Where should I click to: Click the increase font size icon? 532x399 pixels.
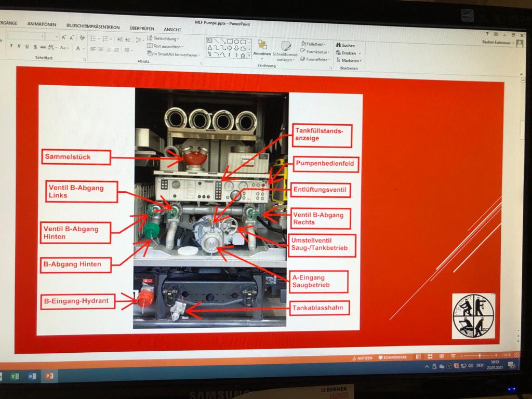point(64,37)
